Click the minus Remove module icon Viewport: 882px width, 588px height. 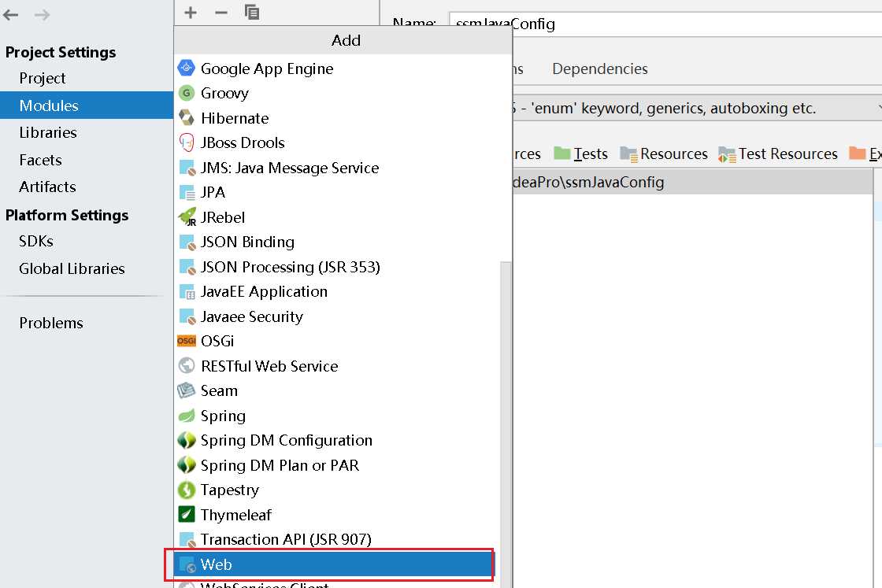(x=221, y=13)
